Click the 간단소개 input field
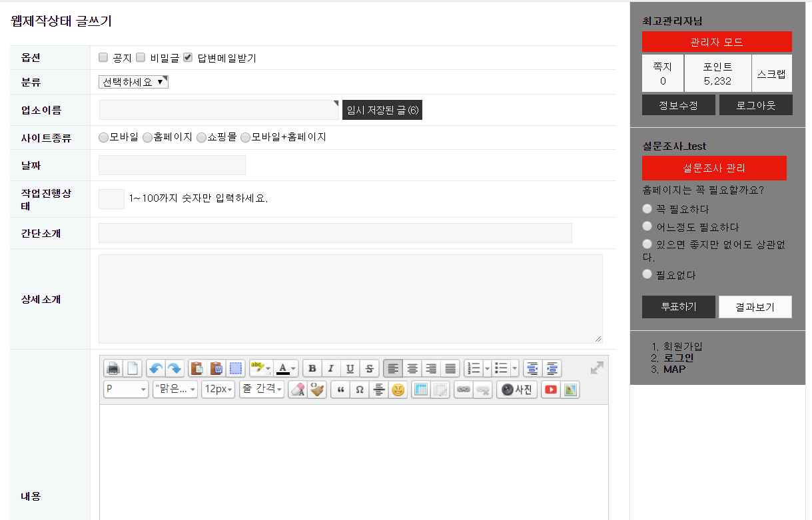The width and height of the screenshot is (812, 520). point(335,233)
